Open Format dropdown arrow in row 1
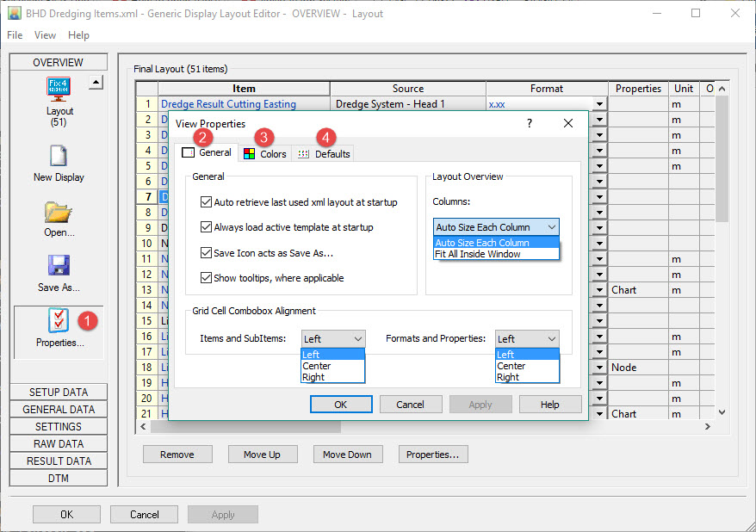 pos(599,104)
